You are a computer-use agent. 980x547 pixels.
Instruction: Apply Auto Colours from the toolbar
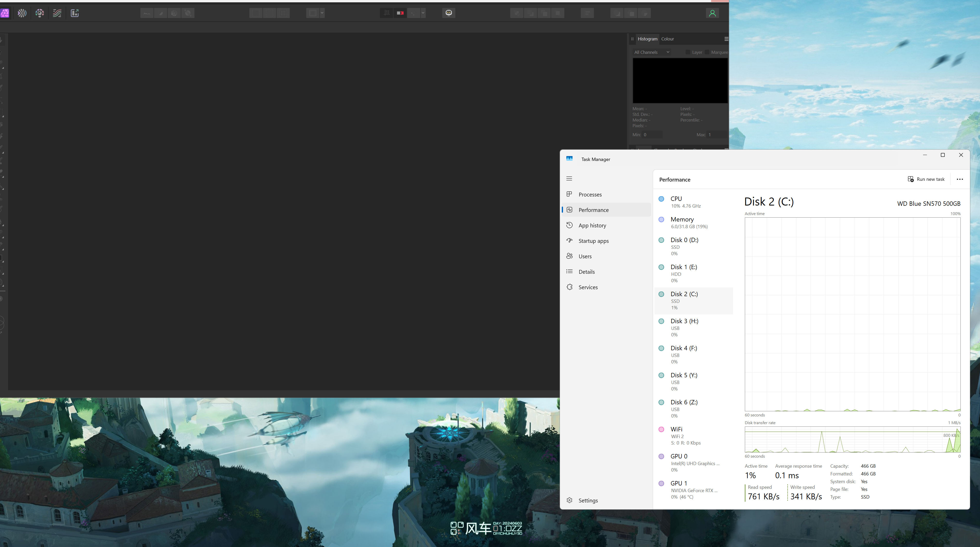tap(174, 13)
